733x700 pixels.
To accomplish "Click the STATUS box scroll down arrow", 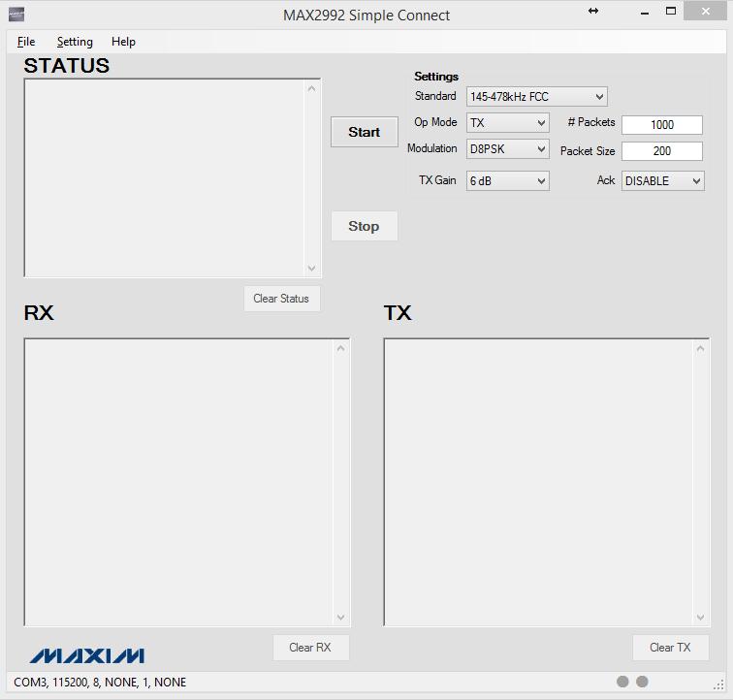I will pos(312,269).
